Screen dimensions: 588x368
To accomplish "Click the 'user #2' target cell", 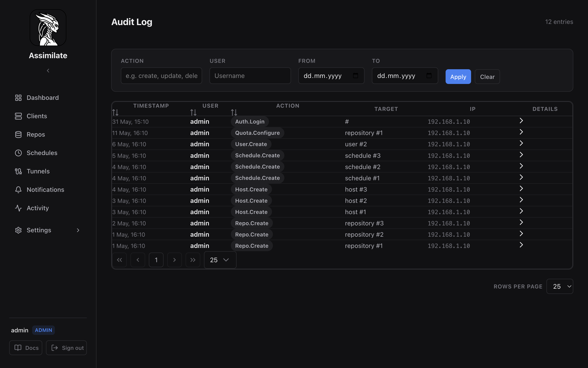I will pos(356,144).
